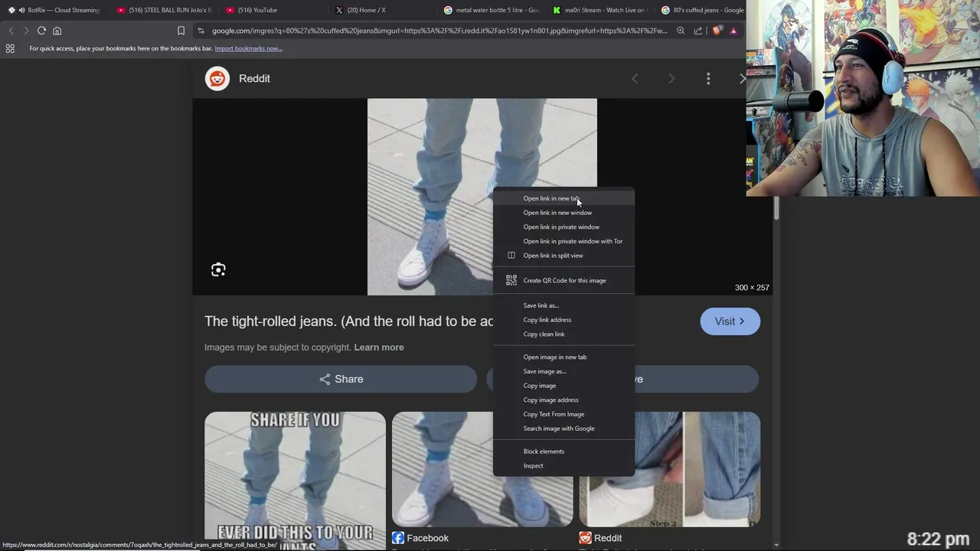Click the Facebook source label

[x=427, y=538]
